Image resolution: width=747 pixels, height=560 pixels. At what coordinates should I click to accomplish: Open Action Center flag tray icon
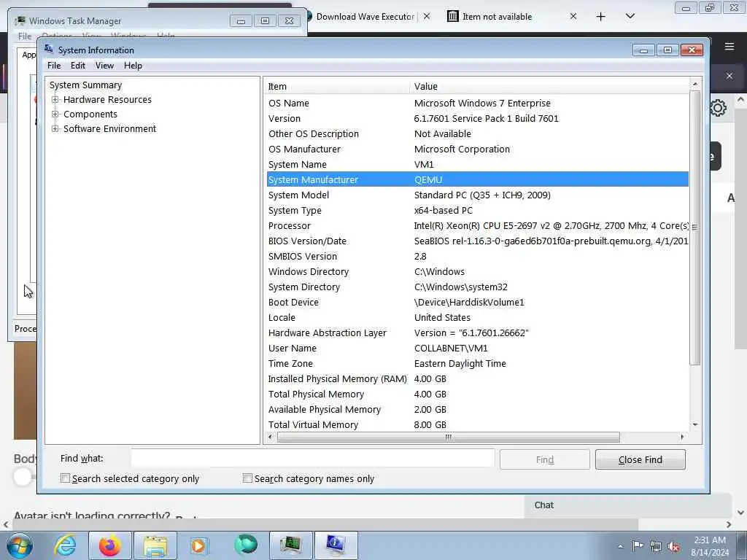(x=638, y=545)
